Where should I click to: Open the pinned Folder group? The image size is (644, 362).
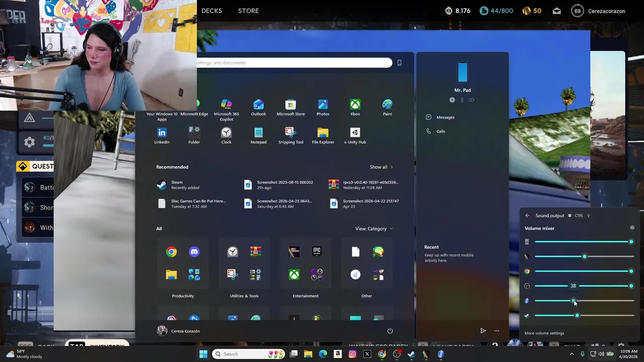click(194, 136)
